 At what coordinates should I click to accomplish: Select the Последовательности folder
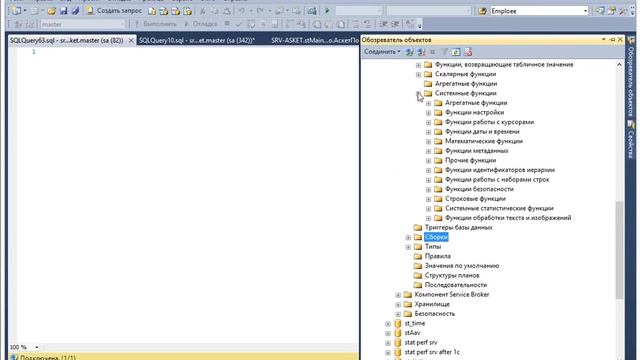click(456, 285)
